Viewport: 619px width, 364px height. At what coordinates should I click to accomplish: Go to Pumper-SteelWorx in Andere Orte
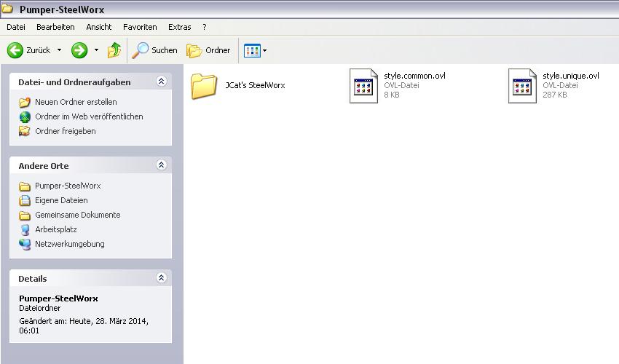click(x=68, y=186)
